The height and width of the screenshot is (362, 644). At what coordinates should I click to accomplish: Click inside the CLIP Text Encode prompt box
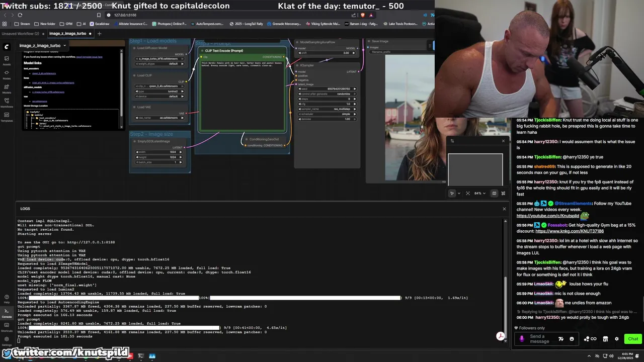(242, 96)
